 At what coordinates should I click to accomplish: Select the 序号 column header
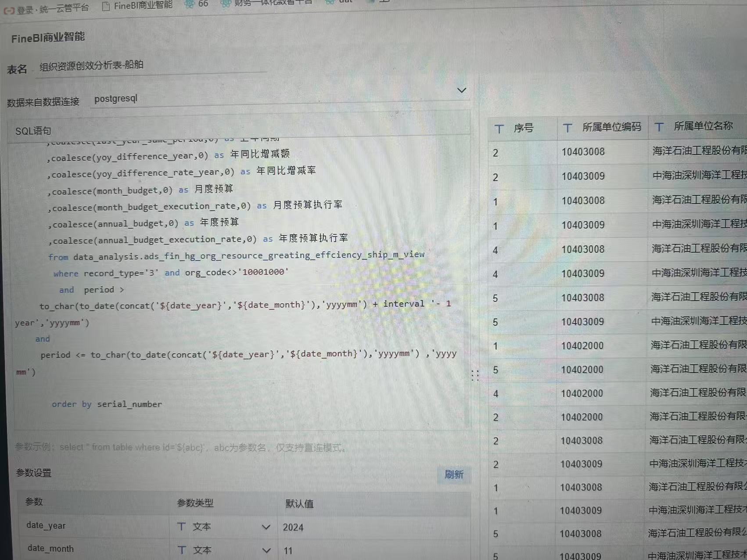point(522,129)
